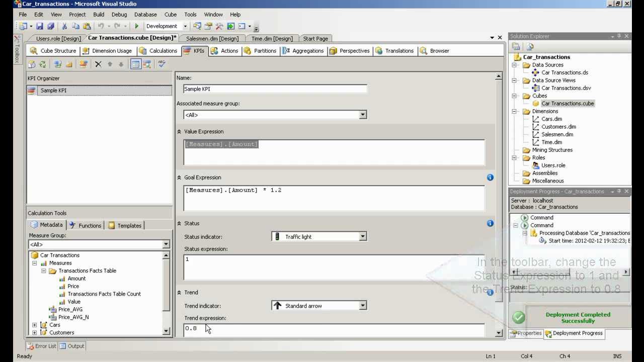Open the Error List tab
The image size is (644, 362).
pyautogui.click(x=41, y=346)
